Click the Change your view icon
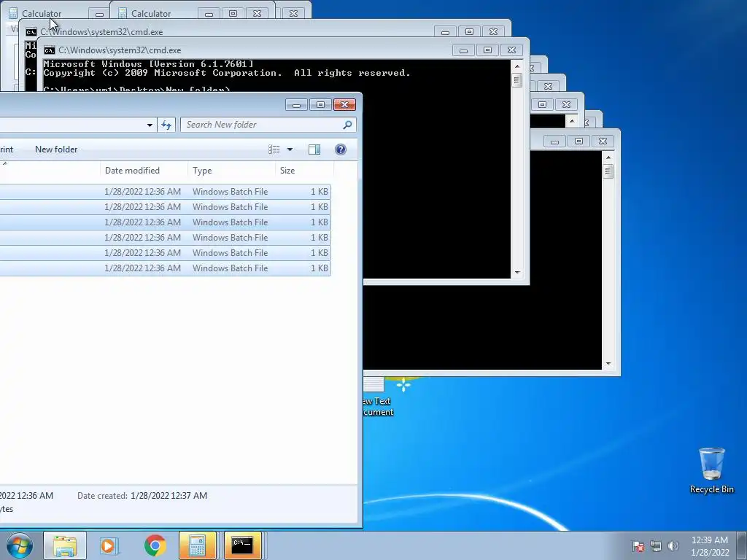Screen dimensions: 747x560 coord(274,149)
